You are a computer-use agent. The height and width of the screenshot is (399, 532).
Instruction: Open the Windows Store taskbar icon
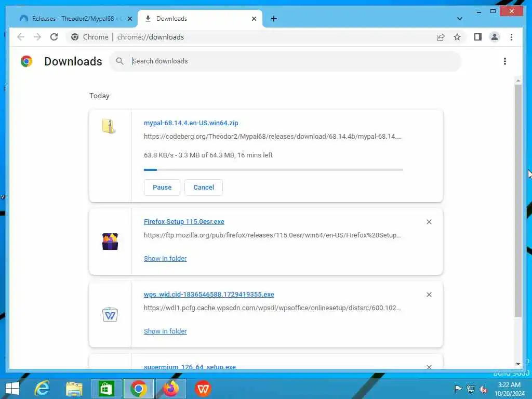click(x=106, y=389)
